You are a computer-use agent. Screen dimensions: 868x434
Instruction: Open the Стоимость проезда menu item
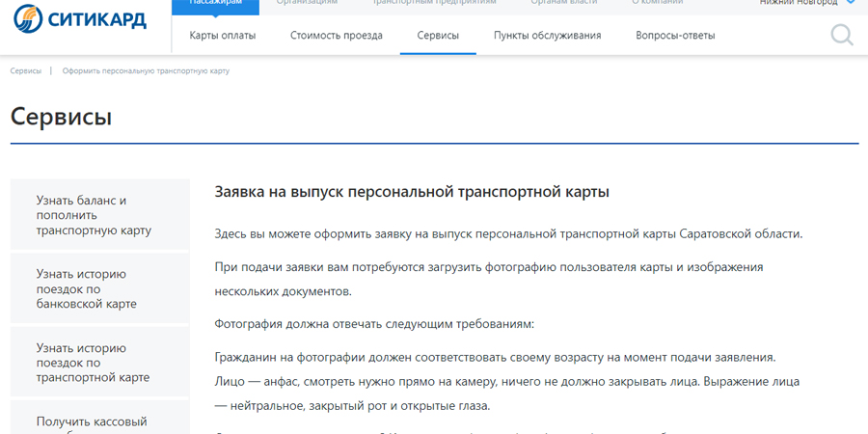tap(337, 36)
